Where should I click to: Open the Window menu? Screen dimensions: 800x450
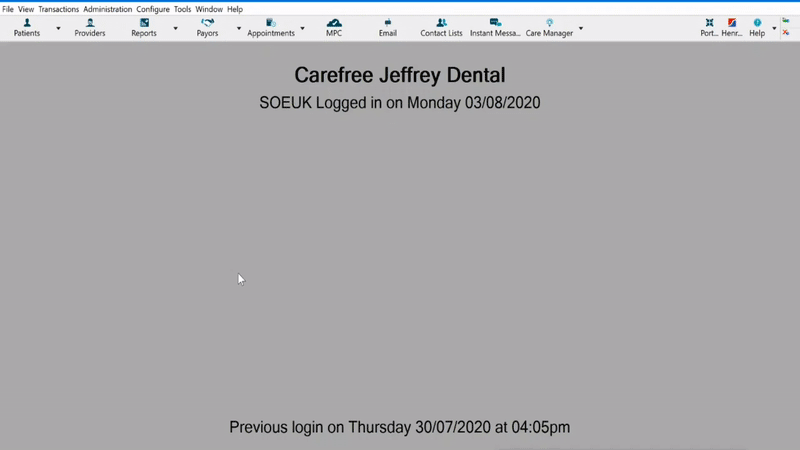click(209, 9)
